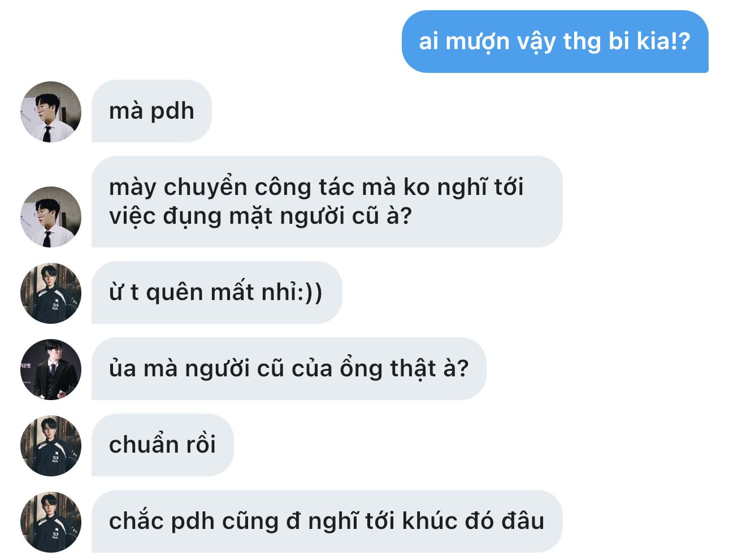
Task: Tap avatar next to "mày chuyển công tác" message
Action: click(x=51, y=216)
